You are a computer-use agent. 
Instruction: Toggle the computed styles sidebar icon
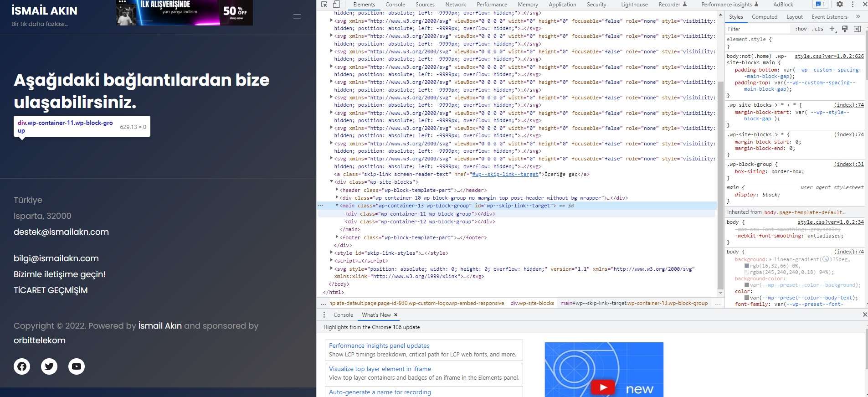point(857,29)
